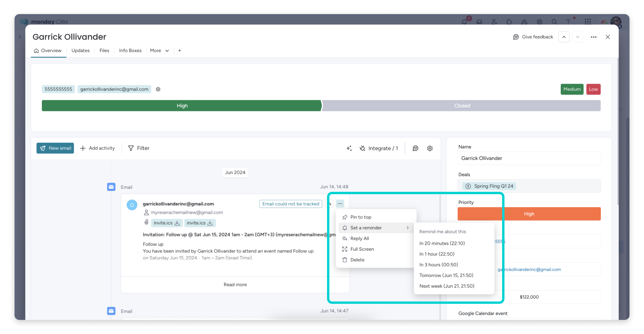This screenshot has height=334, width=644.
Task: Click the Low status badge
Action: coord(593,89)
